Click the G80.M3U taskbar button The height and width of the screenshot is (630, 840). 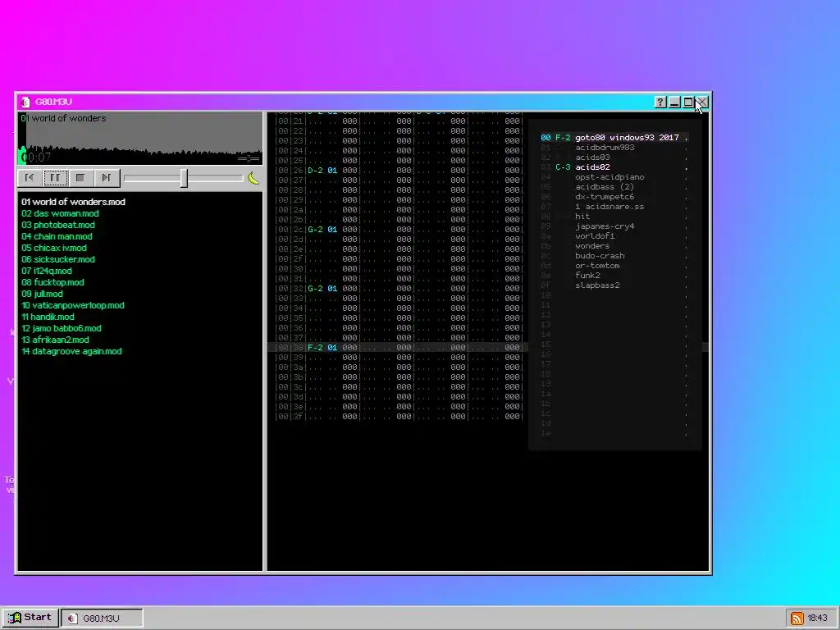(102, 619)
